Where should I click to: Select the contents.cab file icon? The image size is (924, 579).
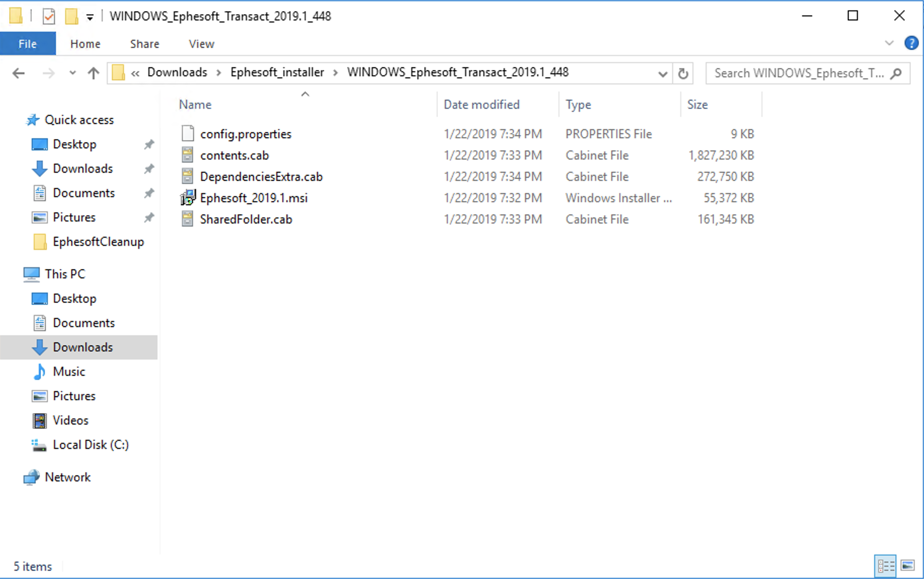[x=187, y=155]
